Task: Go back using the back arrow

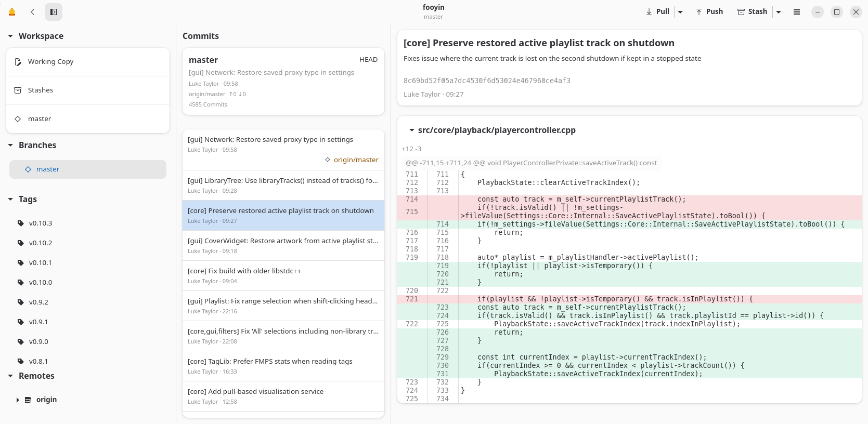Action: pyautogui.click(x=33, y=12)
